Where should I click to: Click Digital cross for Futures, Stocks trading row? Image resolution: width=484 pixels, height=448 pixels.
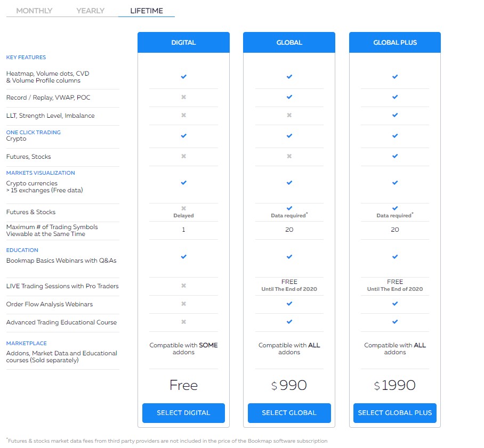click(184, 156)
